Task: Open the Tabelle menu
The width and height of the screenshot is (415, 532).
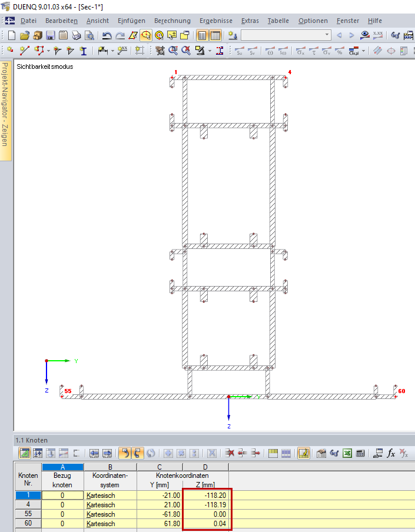Action: [278, 21]
